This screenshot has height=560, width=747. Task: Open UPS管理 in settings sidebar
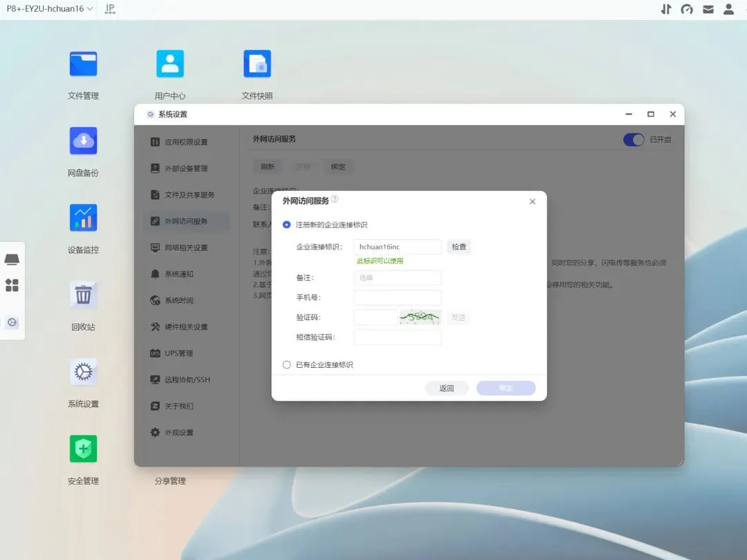pos(186,353)
